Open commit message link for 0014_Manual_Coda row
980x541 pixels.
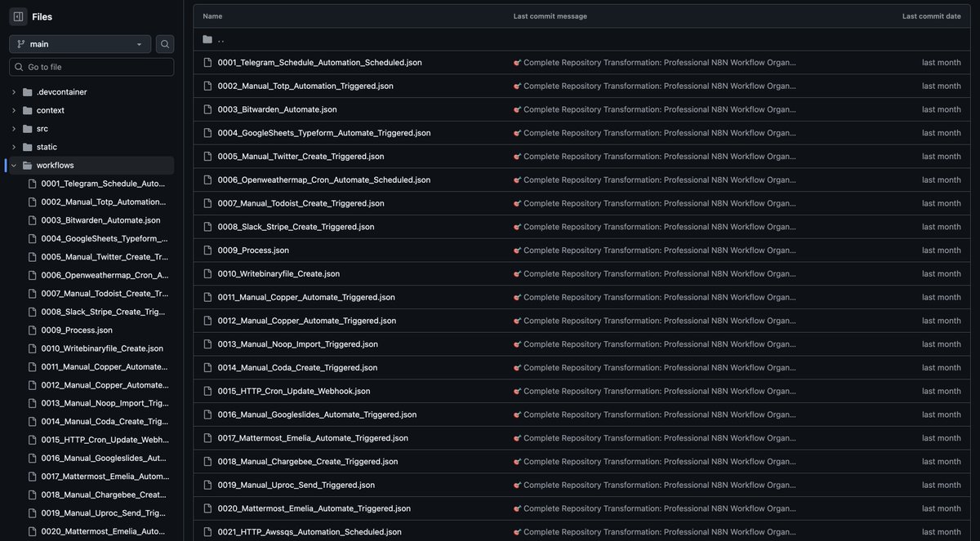coord(655,367)
